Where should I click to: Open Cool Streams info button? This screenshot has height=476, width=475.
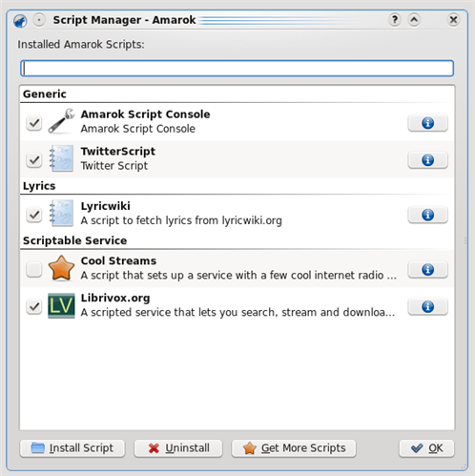(427, 269)
